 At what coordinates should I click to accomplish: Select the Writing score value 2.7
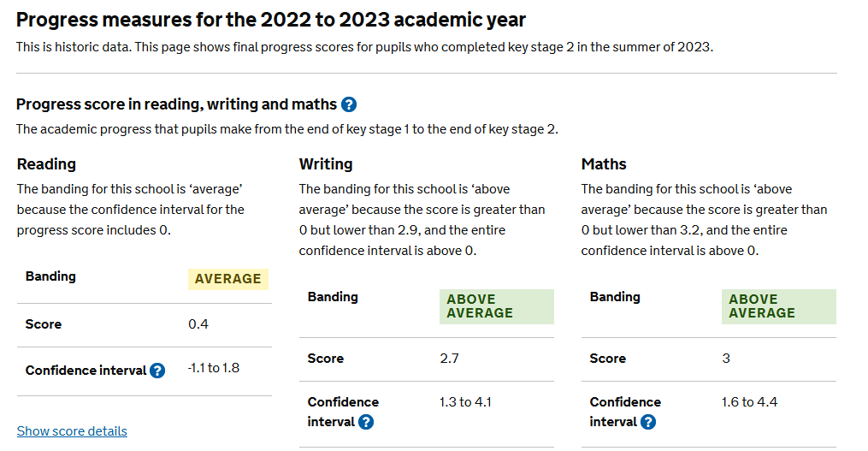[x=449, y=359]
